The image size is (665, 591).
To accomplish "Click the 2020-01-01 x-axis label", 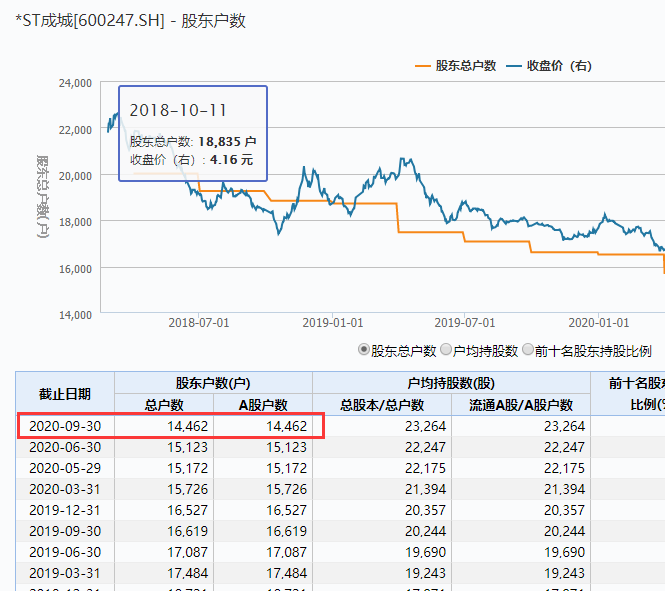I will pyautogui.click(x=598, y=323).
